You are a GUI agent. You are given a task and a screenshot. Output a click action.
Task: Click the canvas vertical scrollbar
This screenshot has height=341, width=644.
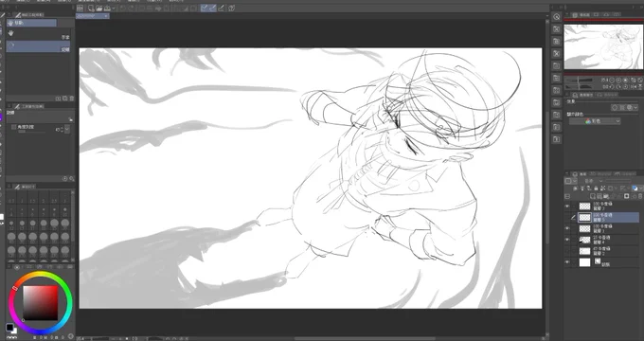[x=547, y=177]
